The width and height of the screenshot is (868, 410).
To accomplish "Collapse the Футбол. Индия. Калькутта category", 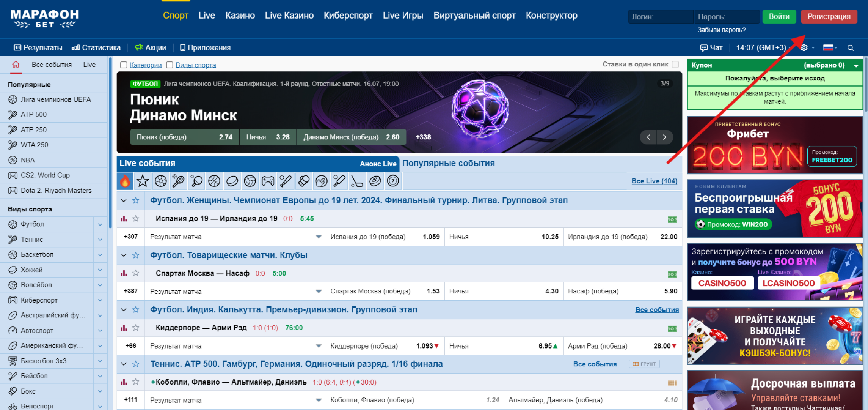I will coord(124,310).
